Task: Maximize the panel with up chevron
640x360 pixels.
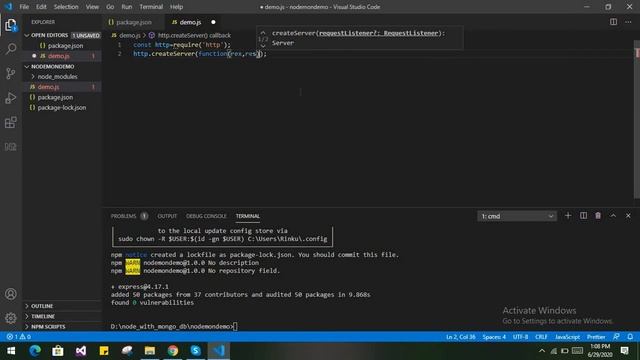Action: [613, 216]
